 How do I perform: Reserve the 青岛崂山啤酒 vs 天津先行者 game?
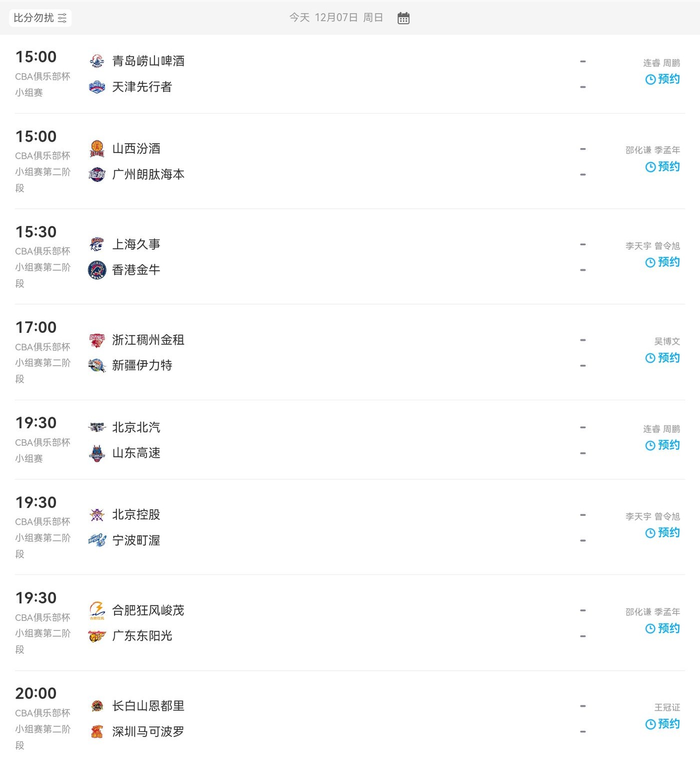[x=662, y=79]
